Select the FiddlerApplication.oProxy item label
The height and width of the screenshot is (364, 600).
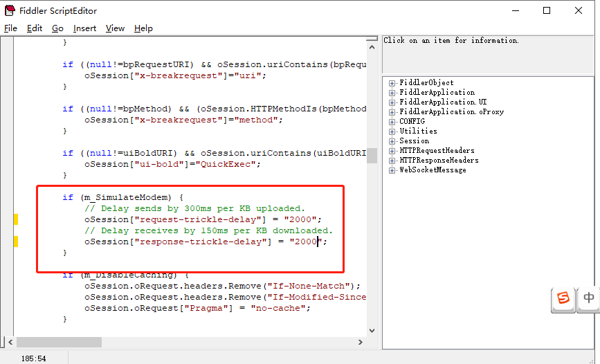pos(451,112)
